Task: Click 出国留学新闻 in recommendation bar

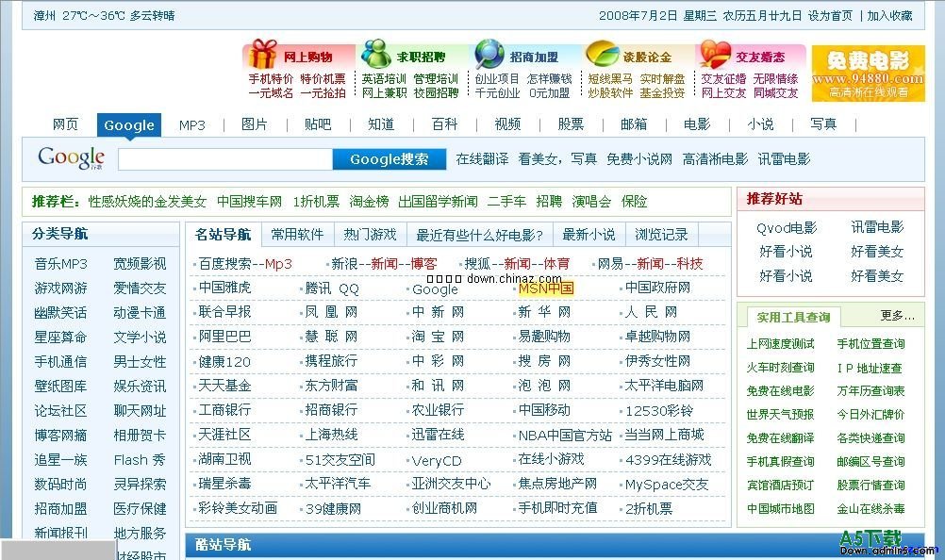Action: (439, 201)
